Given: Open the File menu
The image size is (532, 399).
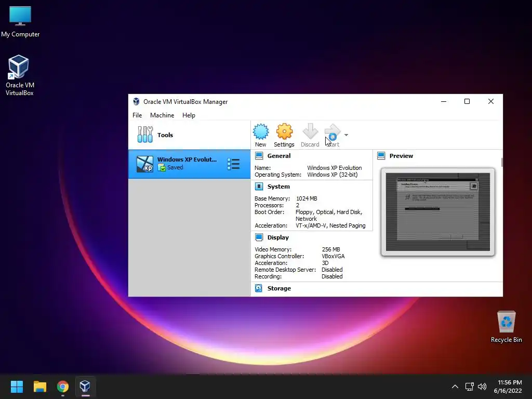Looking at the screenshot, I should tap(137, 115).
